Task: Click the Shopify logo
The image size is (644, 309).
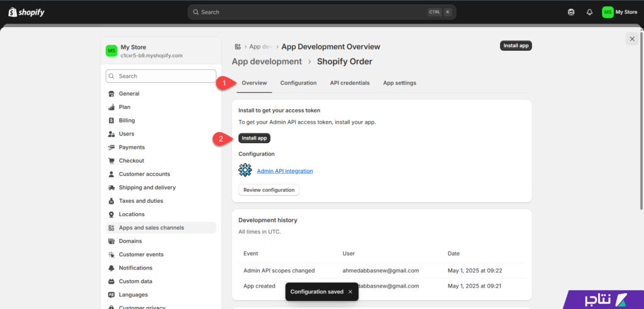Action: [26, 13]
